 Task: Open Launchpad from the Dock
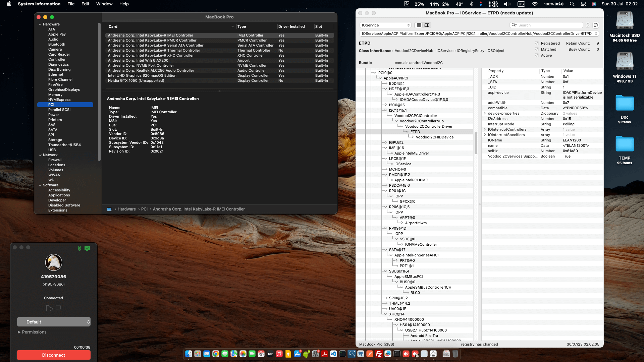(198, 354)
